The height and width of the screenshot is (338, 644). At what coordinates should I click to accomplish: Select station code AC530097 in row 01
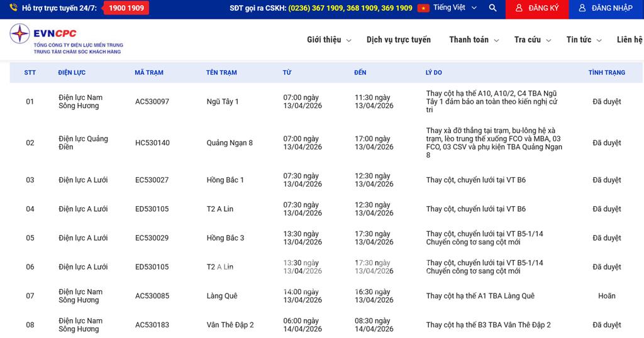coord(152,102)
